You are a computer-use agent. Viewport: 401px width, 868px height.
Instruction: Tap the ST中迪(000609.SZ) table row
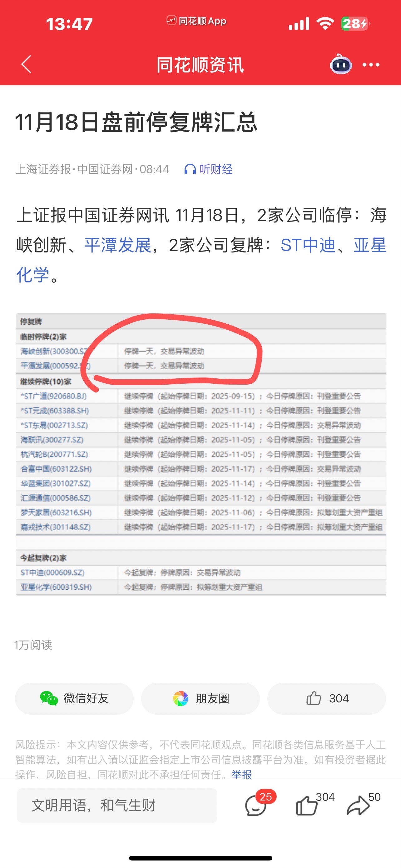pyautogui.click(x=201, y=572)
